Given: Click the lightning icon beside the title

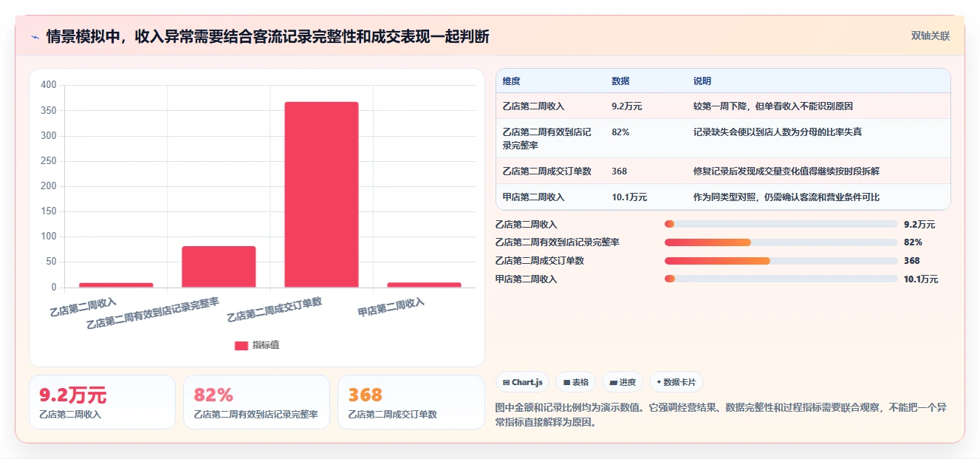Looking at the screenshot, I should (35, 37).
